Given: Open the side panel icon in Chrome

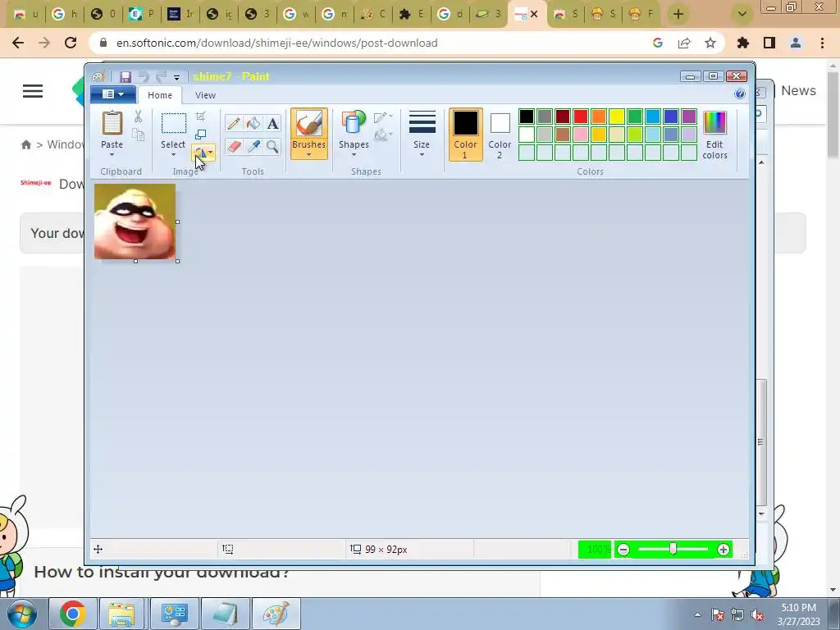Looking at the screenshot, I should (x=769, y=43).
